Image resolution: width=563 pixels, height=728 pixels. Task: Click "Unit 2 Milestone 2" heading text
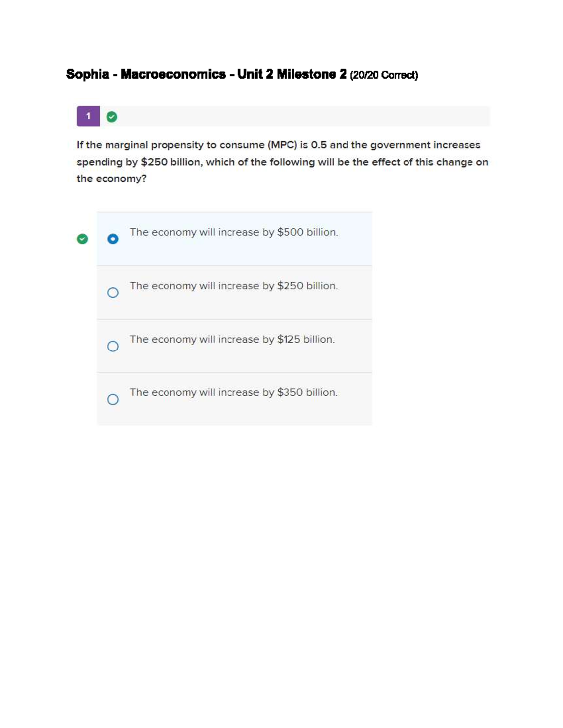[292, 74]
